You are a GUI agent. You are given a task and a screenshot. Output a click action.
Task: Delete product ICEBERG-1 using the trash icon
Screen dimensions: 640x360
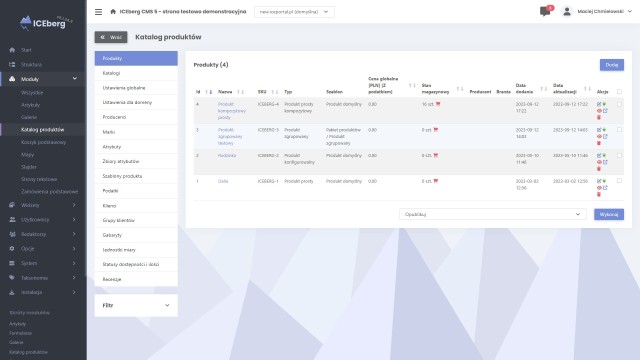(599, 194)
